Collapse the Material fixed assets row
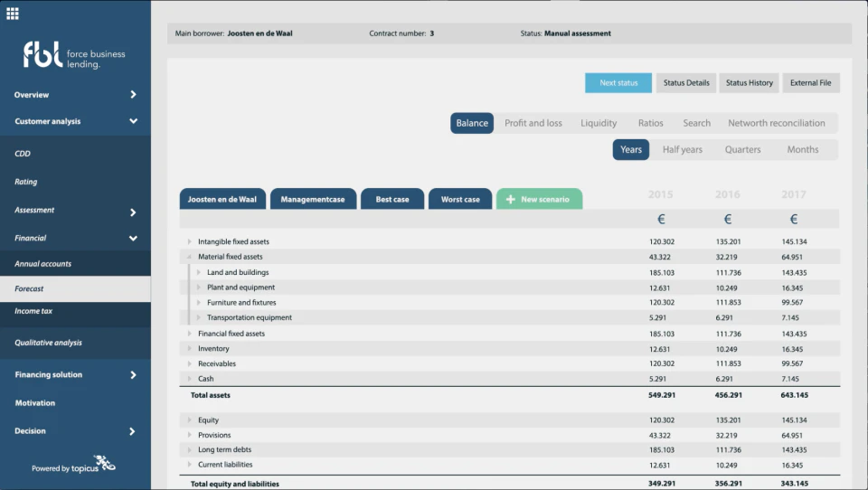Screen dimensions: 868x490 (189, 257)
